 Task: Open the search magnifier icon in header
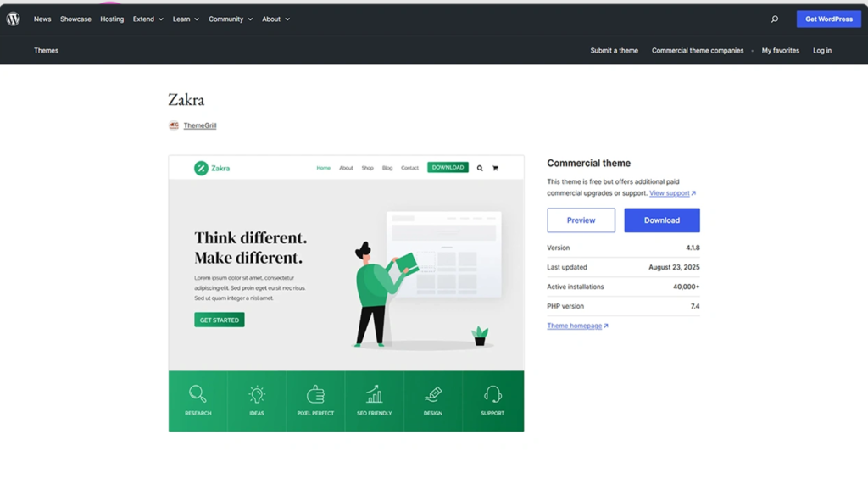click(x=774, y=19)
